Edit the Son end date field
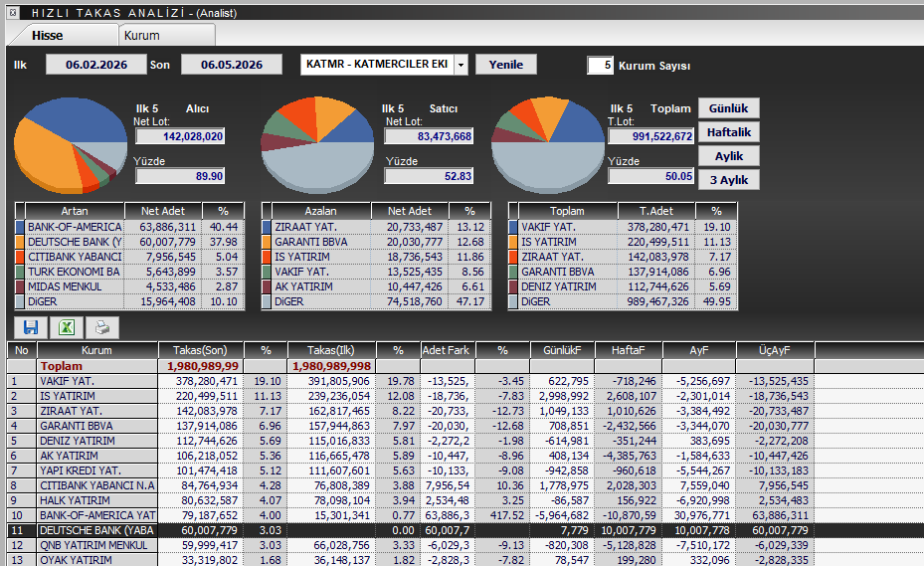 click(x=232, y=65)
